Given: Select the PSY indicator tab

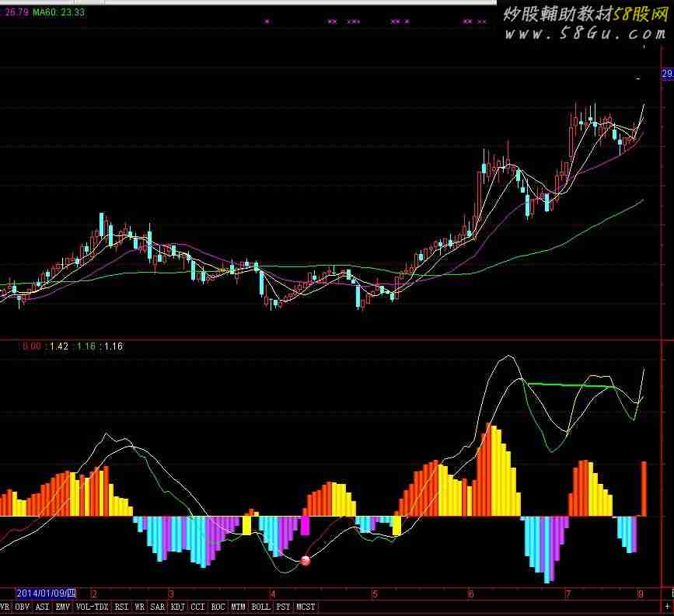Looking at the screenshot, I should pyautogui.click(x=283, y=606).
